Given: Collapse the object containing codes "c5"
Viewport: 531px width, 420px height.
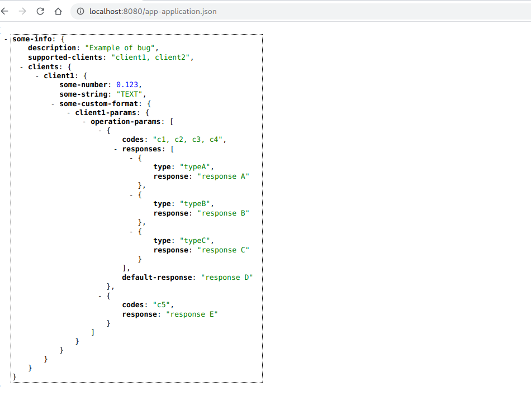Looking at the screenshot, I should point(100,297).
